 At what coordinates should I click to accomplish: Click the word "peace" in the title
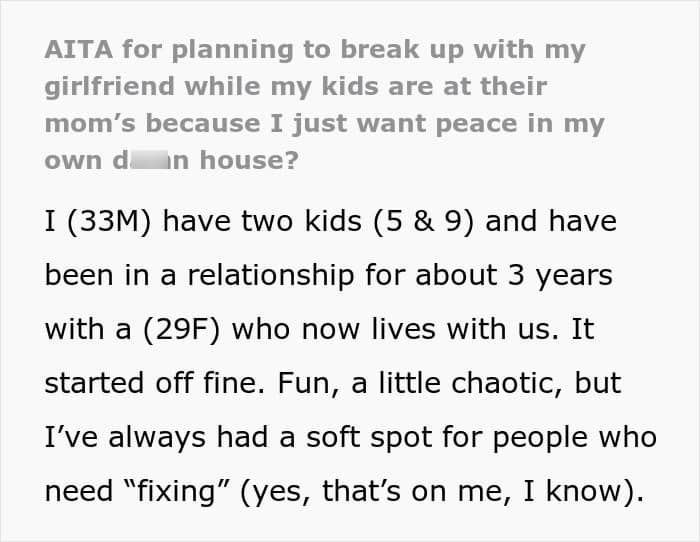click(x=476, y=124)
